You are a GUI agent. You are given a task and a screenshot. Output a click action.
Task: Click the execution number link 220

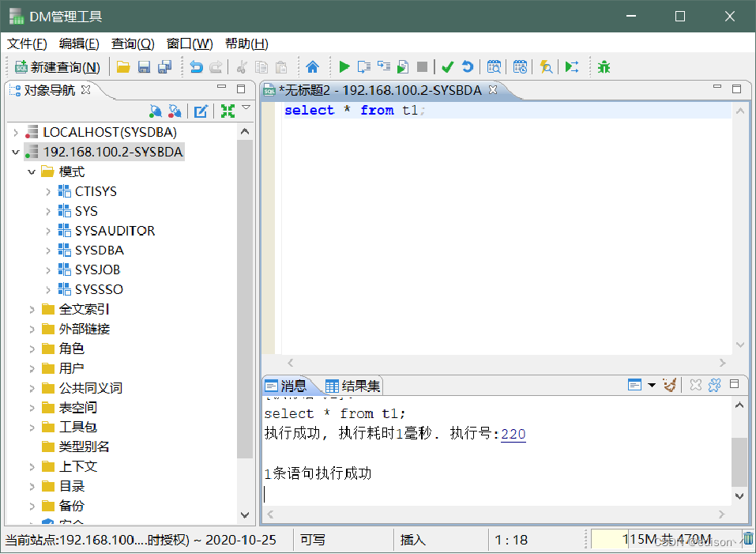tap(513, 434)
